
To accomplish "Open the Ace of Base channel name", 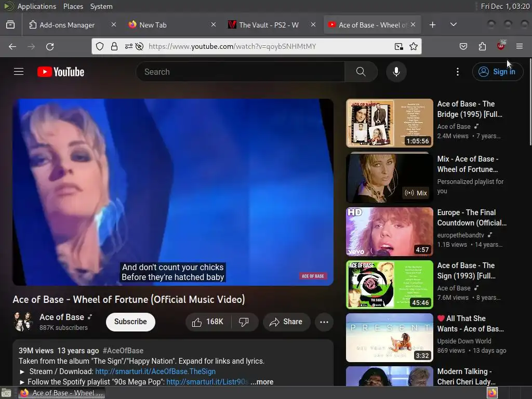I will [62, 317].
